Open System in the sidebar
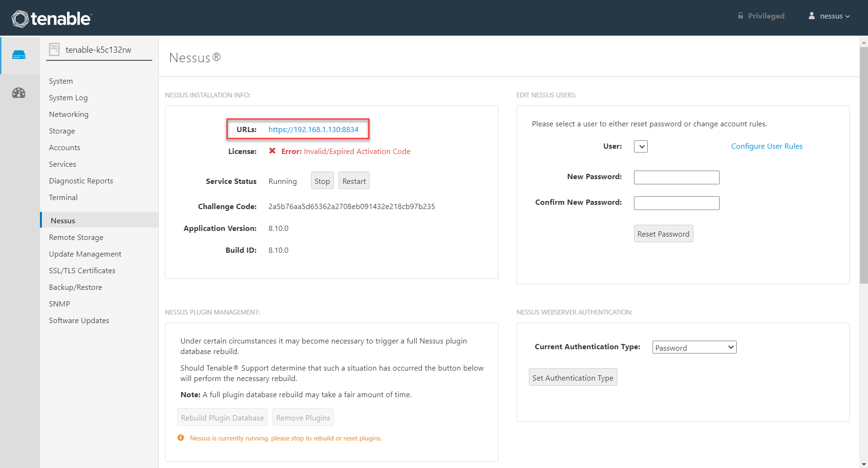The image size is (868, 468). (61, 81)
